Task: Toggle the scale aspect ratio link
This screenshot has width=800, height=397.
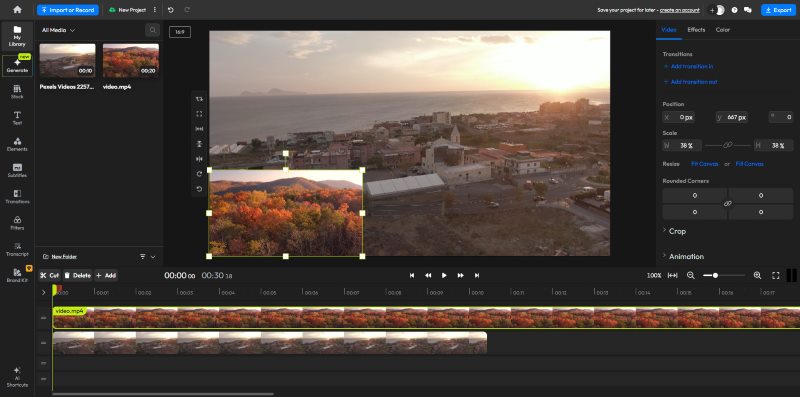Action: click(x=728, y=145)
